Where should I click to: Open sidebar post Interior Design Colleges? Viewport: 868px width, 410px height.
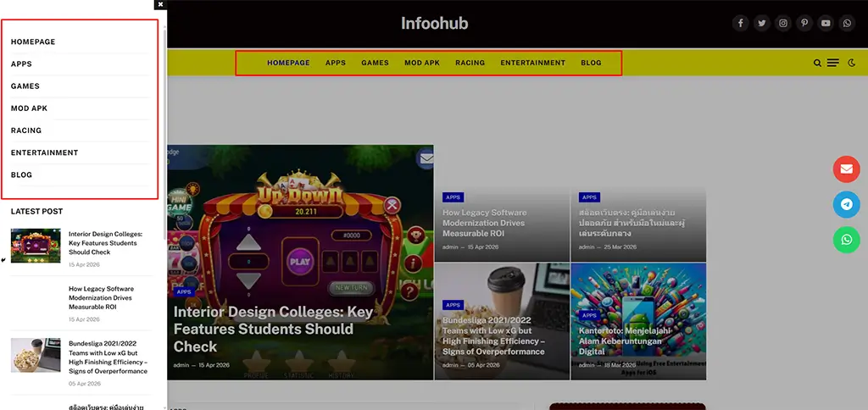(106, 243)
